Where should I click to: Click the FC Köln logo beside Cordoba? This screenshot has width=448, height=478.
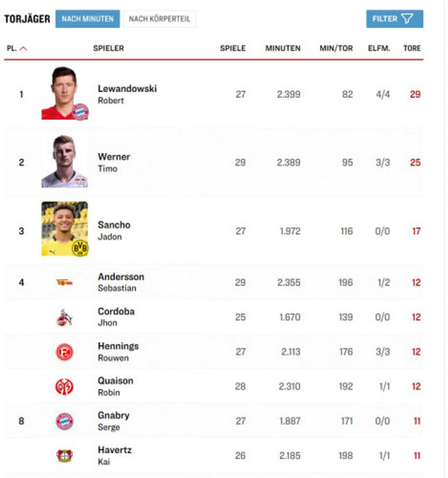coord(64,317)
